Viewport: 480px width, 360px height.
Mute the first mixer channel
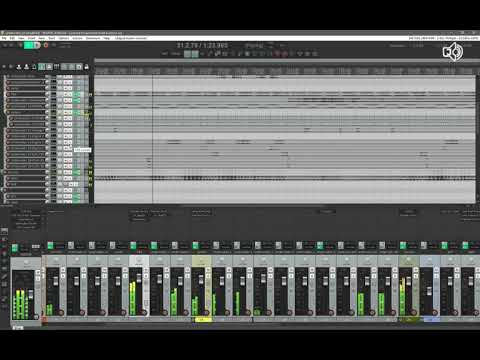(x=63, y=271)
